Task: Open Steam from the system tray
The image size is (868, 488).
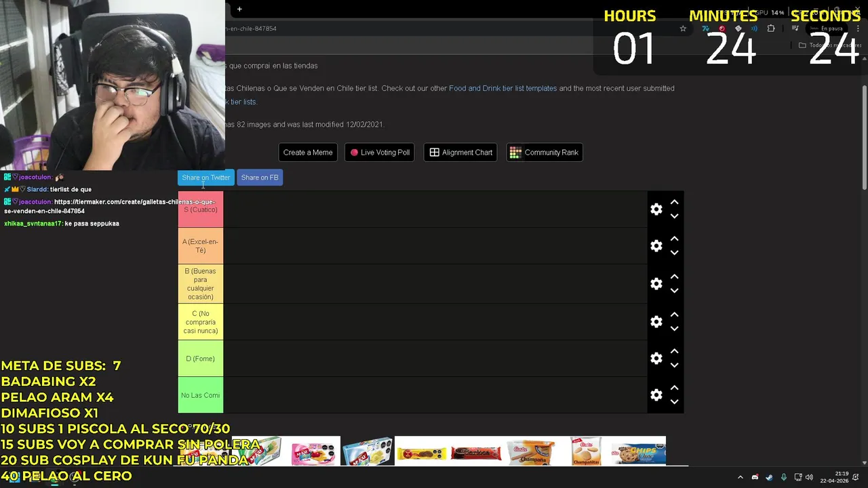Action: click(769, 477)
